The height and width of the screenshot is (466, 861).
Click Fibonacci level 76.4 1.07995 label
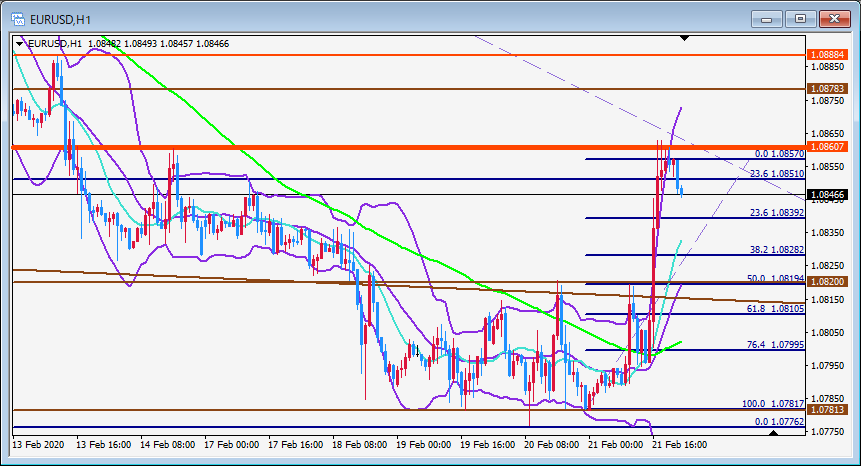click(775, 345)
